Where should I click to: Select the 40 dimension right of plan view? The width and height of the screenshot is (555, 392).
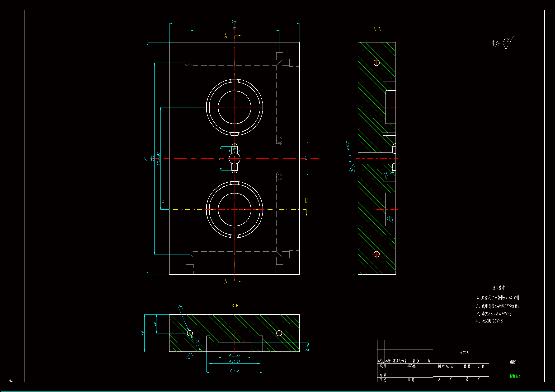pos(306,158)
